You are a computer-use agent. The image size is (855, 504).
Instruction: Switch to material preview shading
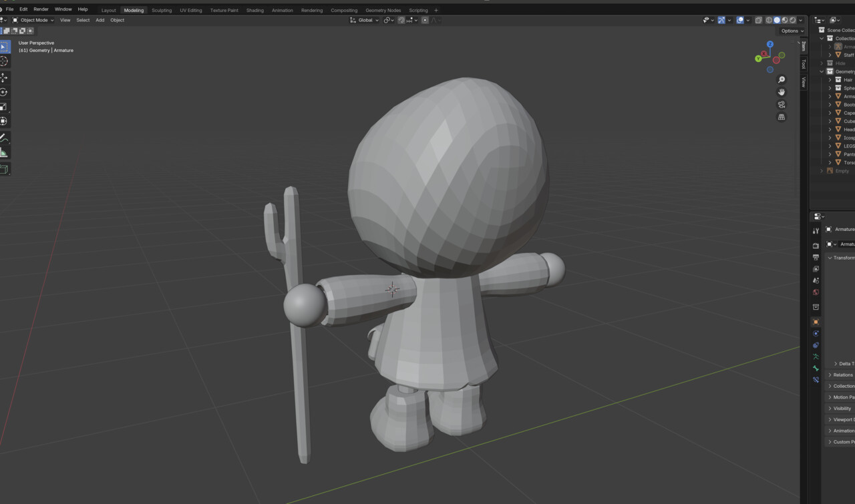coord(785,20)
